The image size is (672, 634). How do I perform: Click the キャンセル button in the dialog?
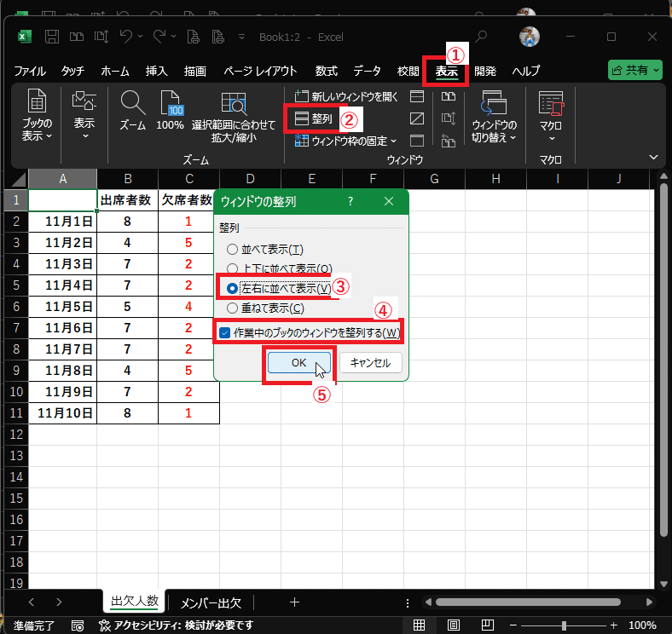(371, 362)
